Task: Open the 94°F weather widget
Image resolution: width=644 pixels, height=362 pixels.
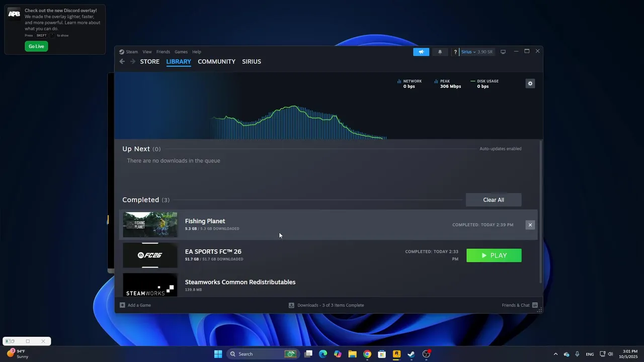Action: [x=17, y=354]
